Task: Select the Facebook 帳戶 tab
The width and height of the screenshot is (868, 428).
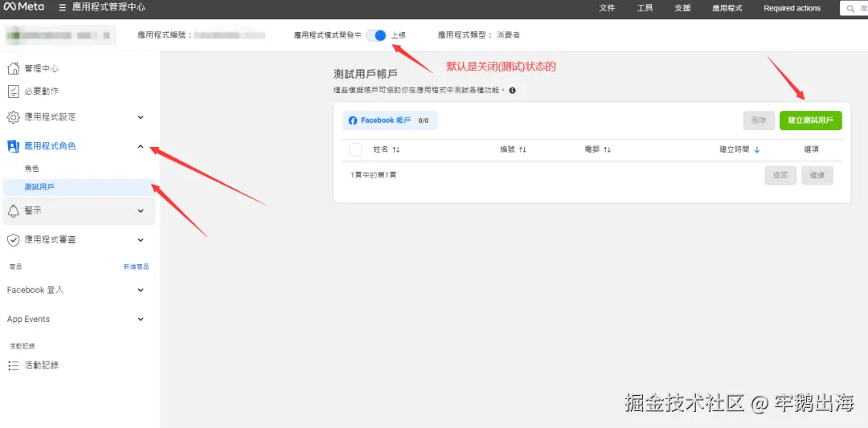Action: [x=390, y=120]
